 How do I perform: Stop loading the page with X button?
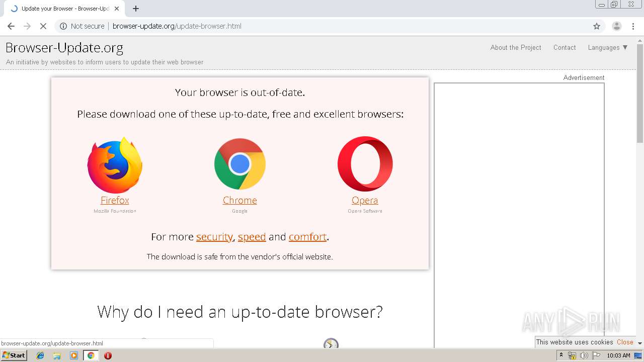[43, 26]
